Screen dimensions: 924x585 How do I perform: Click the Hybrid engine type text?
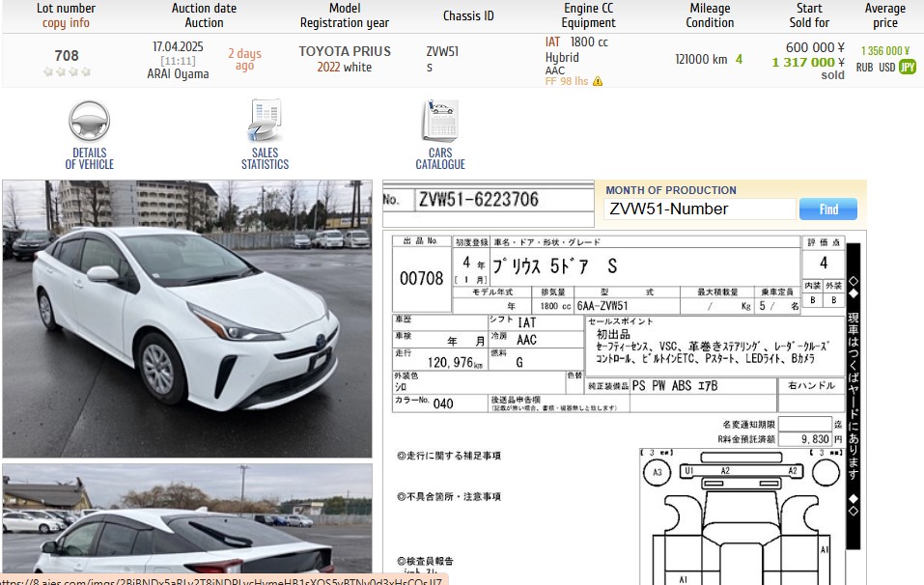[x=562, y=58]
